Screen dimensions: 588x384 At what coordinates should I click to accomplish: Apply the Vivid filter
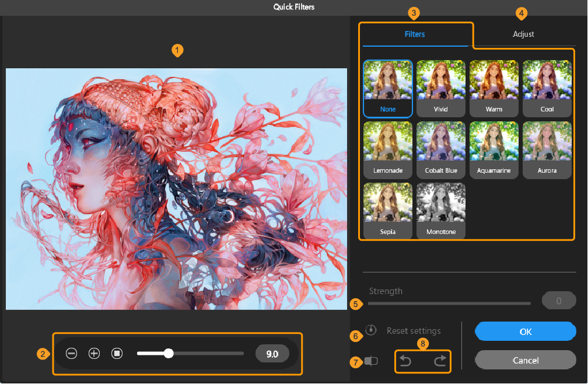click(x=441, y=89)
